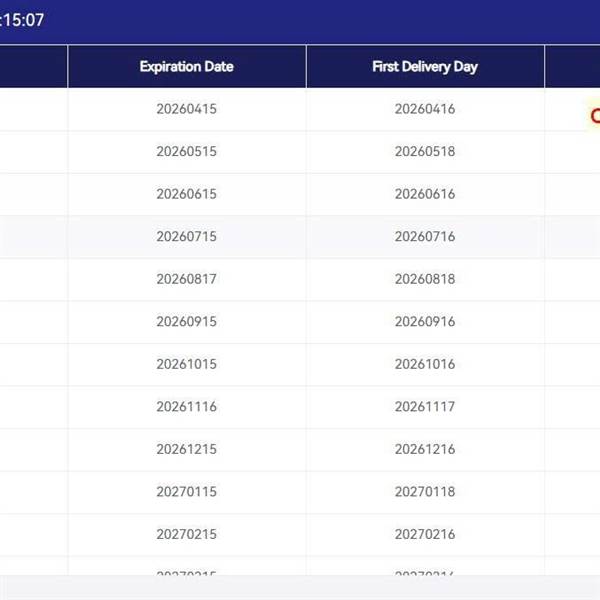Select expiration date cell 20260415
The image size is (600, 600).
186,109
